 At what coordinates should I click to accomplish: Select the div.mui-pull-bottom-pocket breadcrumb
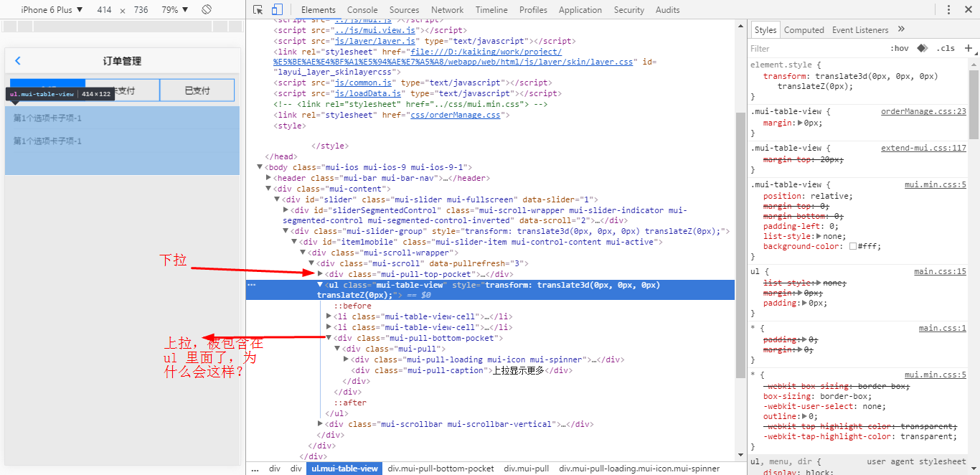(441, 469)
